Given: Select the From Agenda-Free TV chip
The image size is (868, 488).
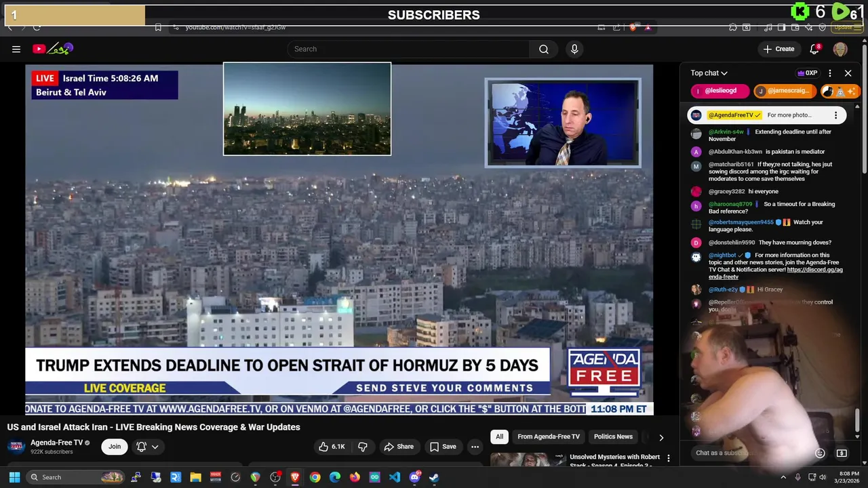Looking at the screenshot, I should [549, 437].
